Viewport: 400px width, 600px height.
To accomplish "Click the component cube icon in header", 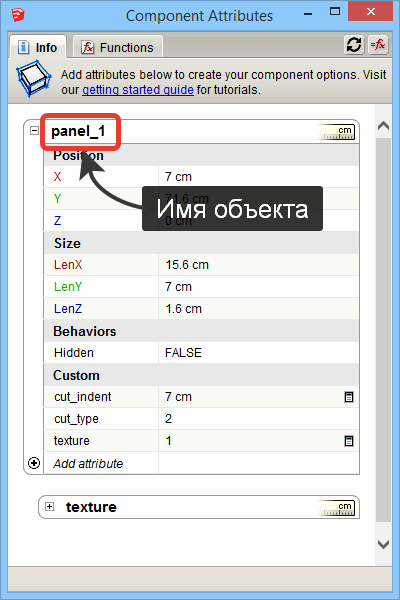I will point(34,78).
